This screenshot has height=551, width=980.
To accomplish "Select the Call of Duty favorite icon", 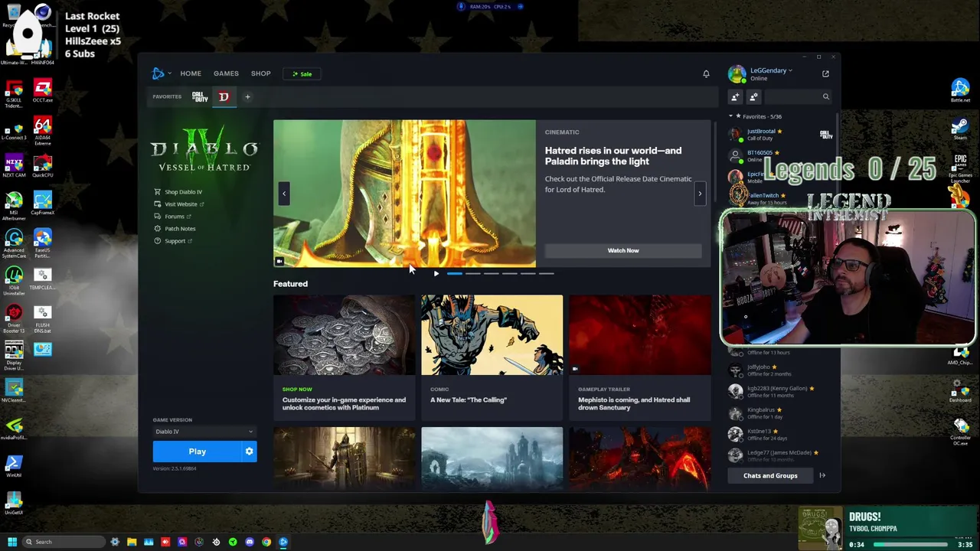I will coord(200,96).
